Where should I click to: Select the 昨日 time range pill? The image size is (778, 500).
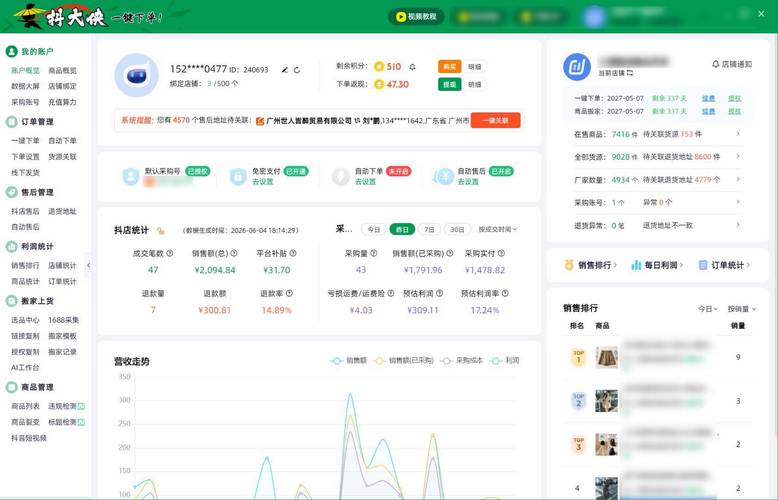click(402, 229)
